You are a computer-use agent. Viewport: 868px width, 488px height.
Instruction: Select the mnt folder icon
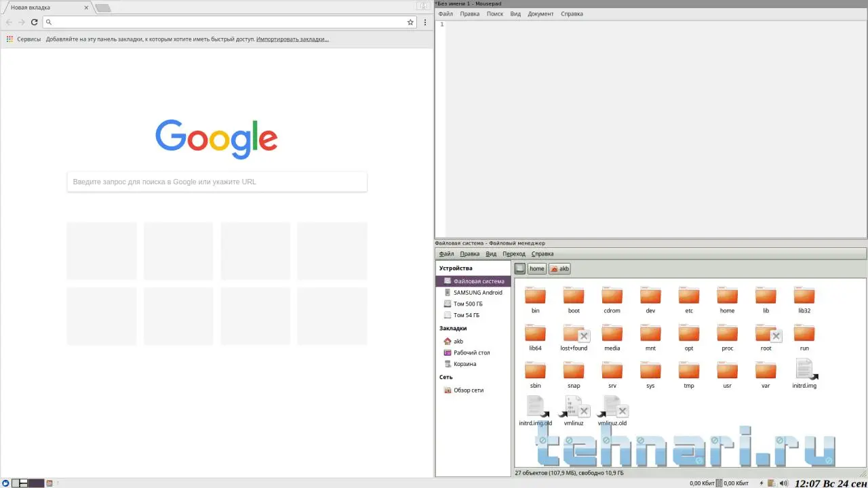coord(650,333)
